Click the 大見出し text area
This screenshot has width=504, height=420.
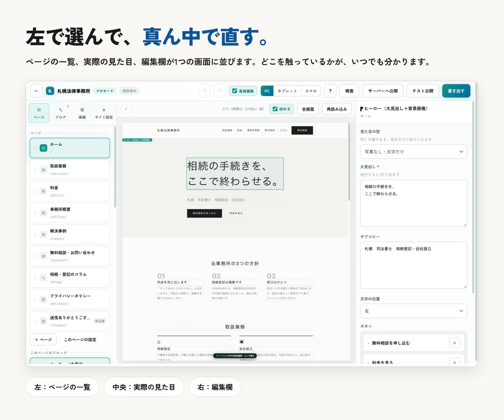pyautogui.click(x=414, y=203)
